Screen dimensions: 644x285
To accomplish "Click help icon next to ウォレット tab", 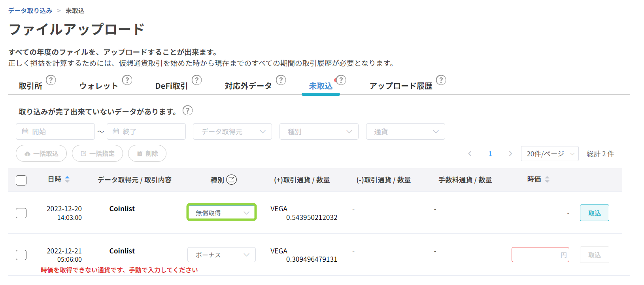I will 127,80.
